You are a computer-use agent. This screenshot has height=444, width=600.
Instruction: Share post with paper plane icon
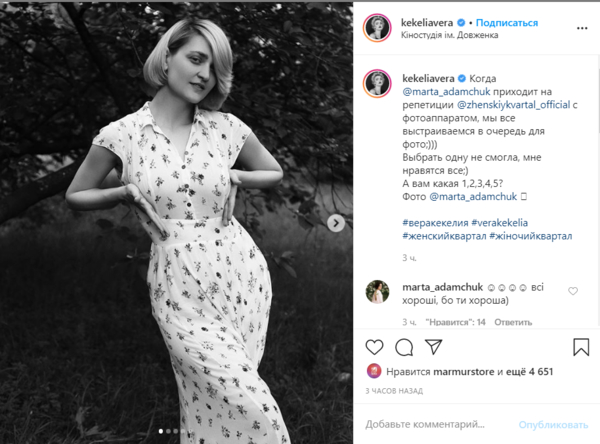(434, 347)
